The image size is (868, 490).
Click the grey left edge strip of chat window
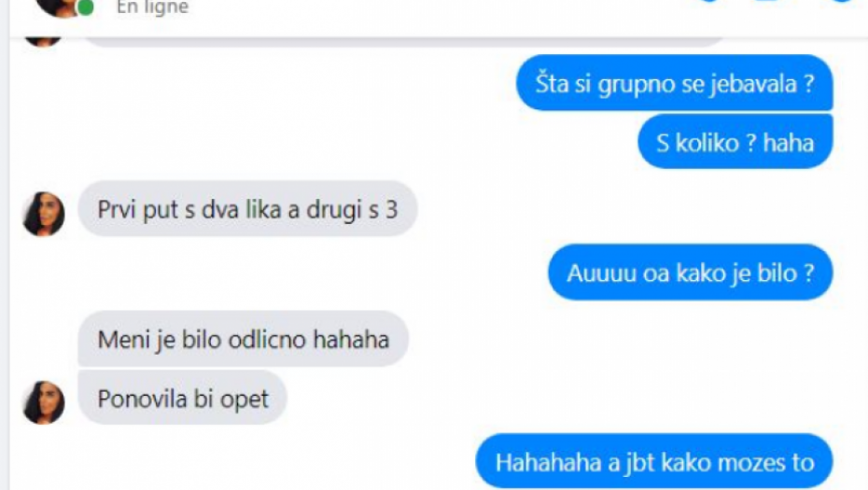[5, 245]
